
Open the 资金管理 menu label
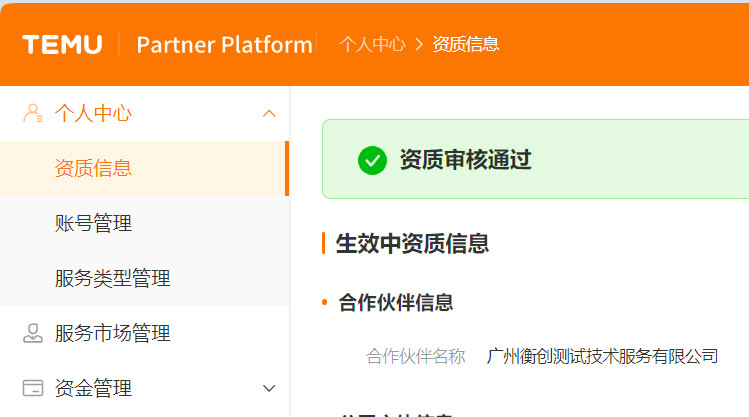tap(93, 388)
